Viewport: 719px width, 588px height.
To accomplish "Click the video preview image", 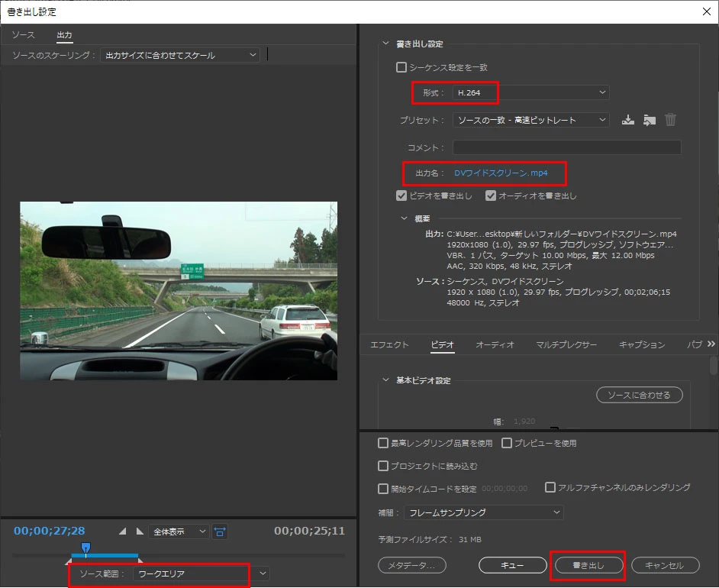I will [179, 291].
